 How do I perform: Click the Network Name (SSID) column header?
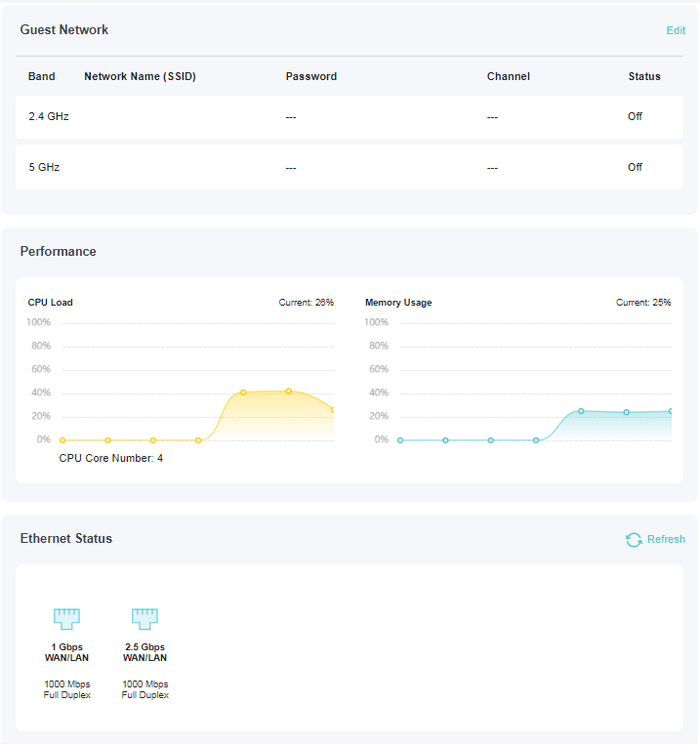tap(140, 76)
